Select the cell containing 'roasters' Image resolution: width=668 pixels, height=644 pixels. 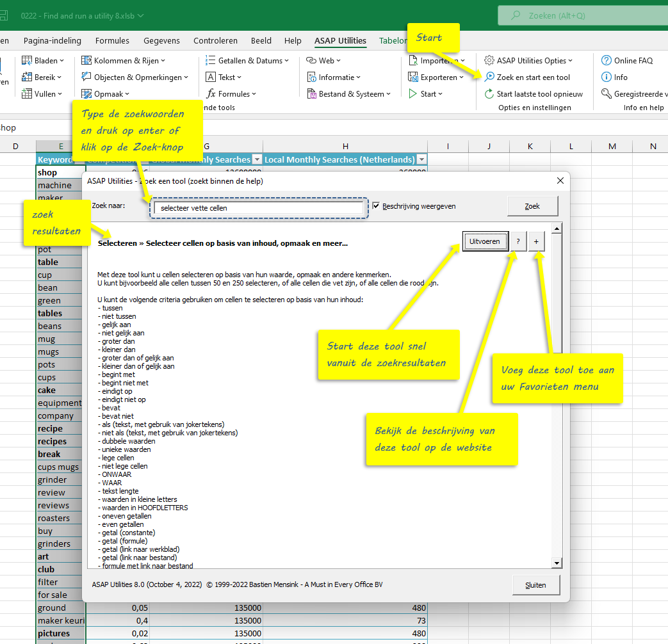pyautogui.click(x=59, y=518)
